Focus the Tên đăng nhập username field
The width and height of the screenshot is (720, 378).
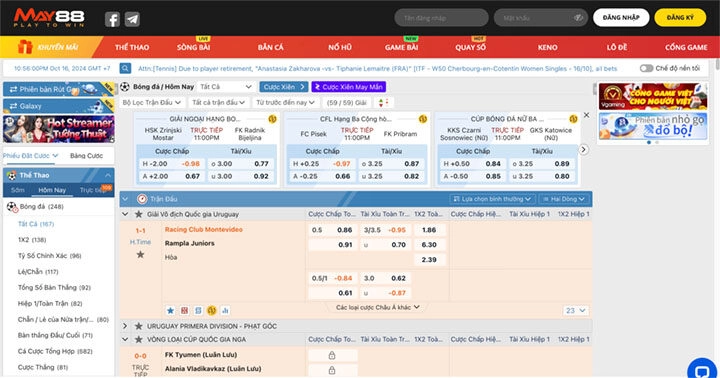[x=441, y=18]
